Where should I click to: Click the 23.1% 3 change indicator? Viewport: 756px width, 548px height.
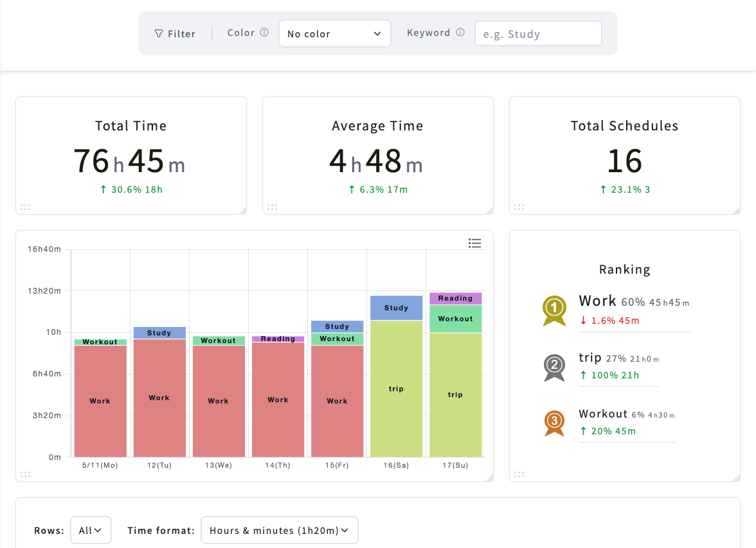(625, 190)
